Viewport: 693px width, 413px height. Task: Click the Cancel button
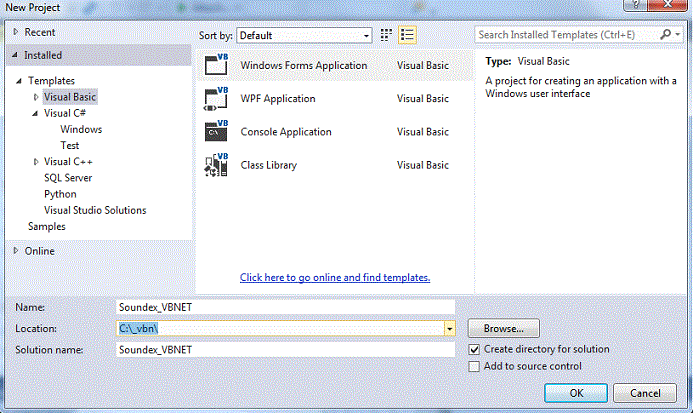coord(645,393)
